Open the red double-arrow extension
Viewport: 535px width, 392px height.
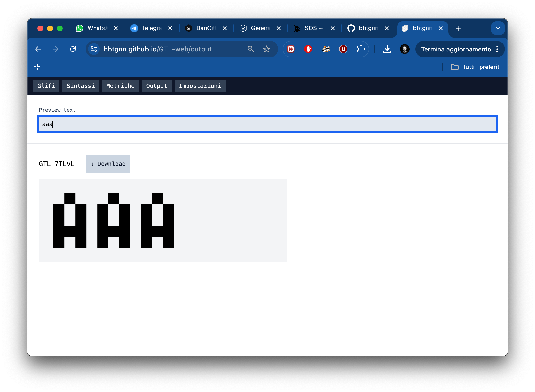click(x=291, y=49)
